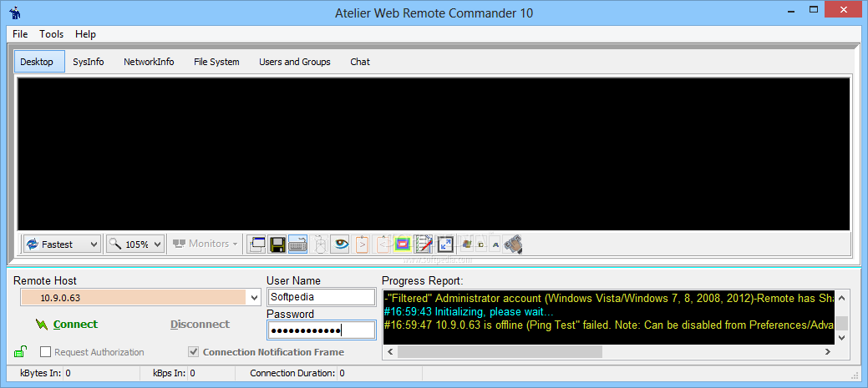Click the 'Progress Report:' label
This screenshot has height=388, width=868.
click(423, 280)
